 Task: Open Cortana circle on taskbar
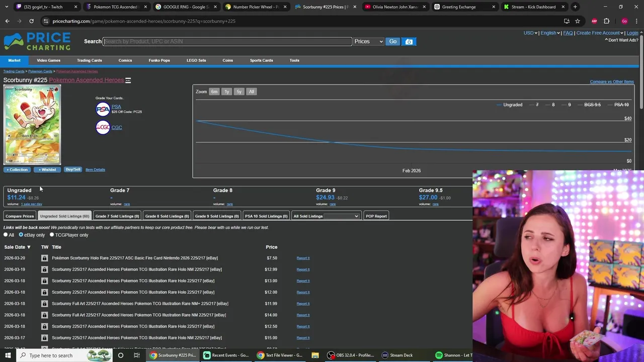click(x=120, y=355)
